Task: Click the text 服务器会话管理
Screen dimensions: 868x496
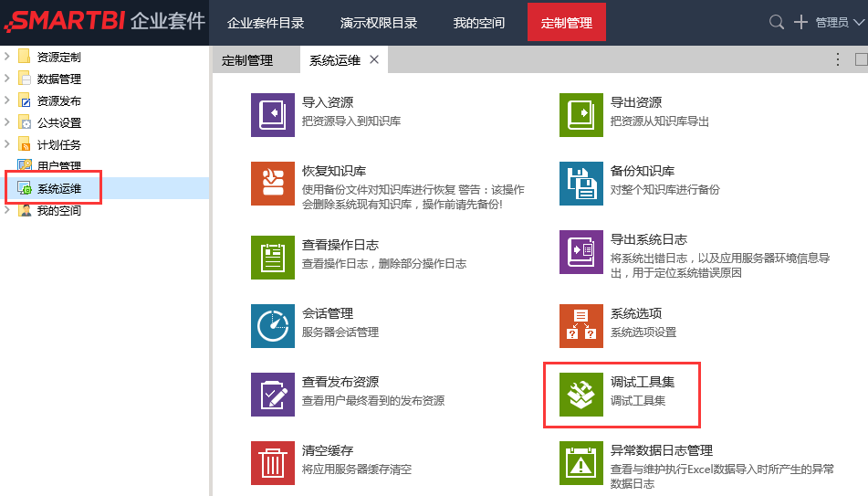Action: (340, 332)
